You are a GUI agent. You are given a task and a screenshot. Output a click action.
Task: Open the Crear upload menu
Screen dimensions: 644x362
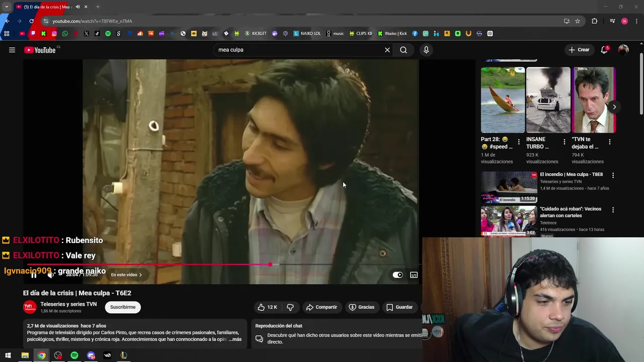pos(579,50)
